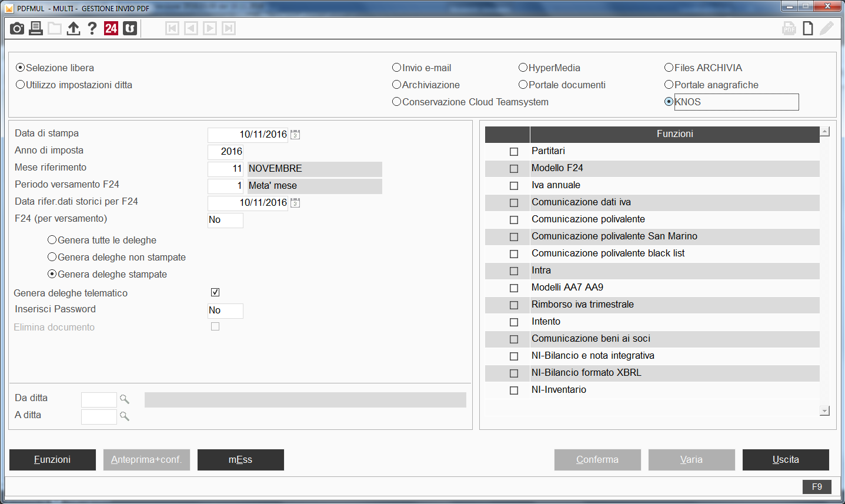Click the Mese riferimento number field
Image resolution: width=845 pixels, height=504 pixels.
pyautogui.click(x=225, y=169)
